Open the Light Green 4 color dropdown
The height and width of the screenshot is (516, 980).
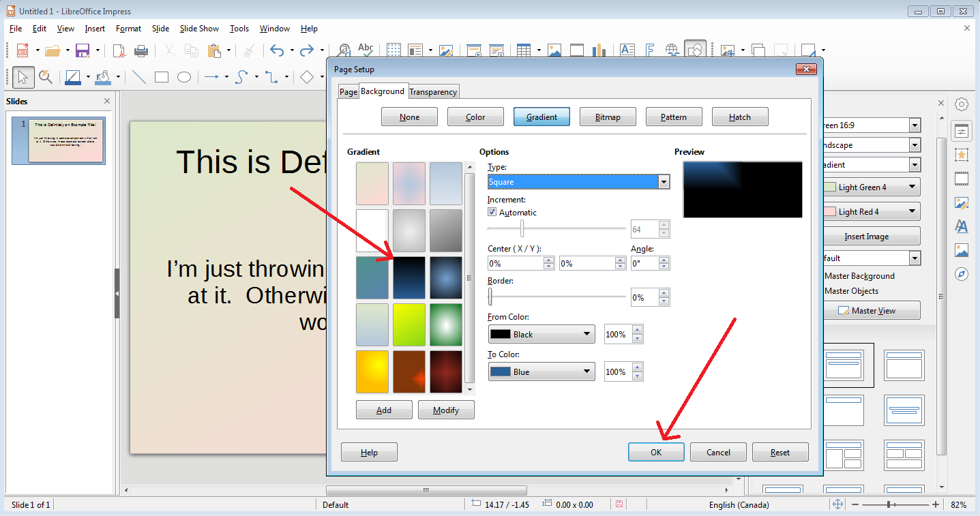point(872,187)
